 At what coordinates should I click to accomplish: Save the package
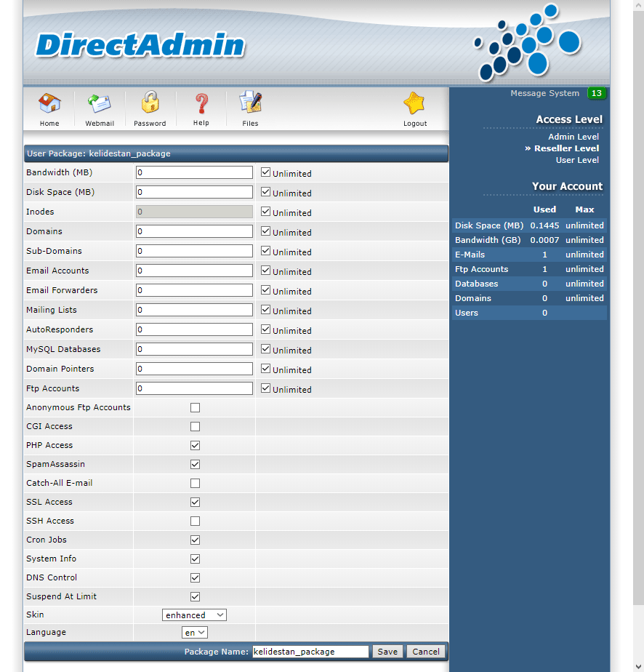(387, 652)
